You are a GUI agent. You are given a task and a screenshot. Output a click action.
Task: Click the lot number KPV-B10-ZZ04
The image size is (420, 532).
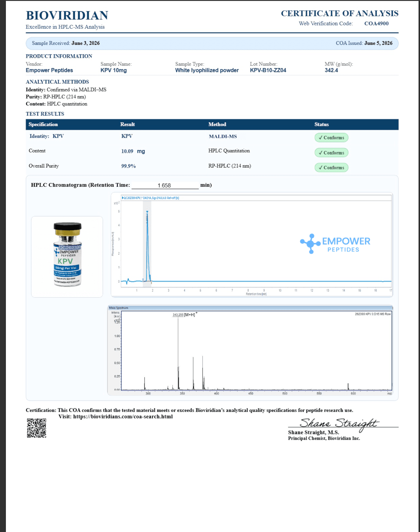pyautogui.click(x=268, y=70)
